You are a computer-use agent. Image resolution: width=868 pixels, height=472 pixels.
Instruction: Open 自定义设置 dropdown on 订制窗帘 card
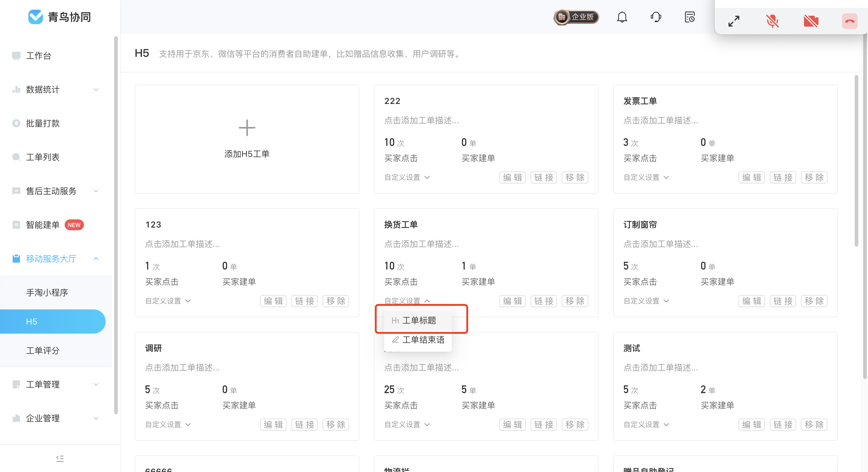646,301
